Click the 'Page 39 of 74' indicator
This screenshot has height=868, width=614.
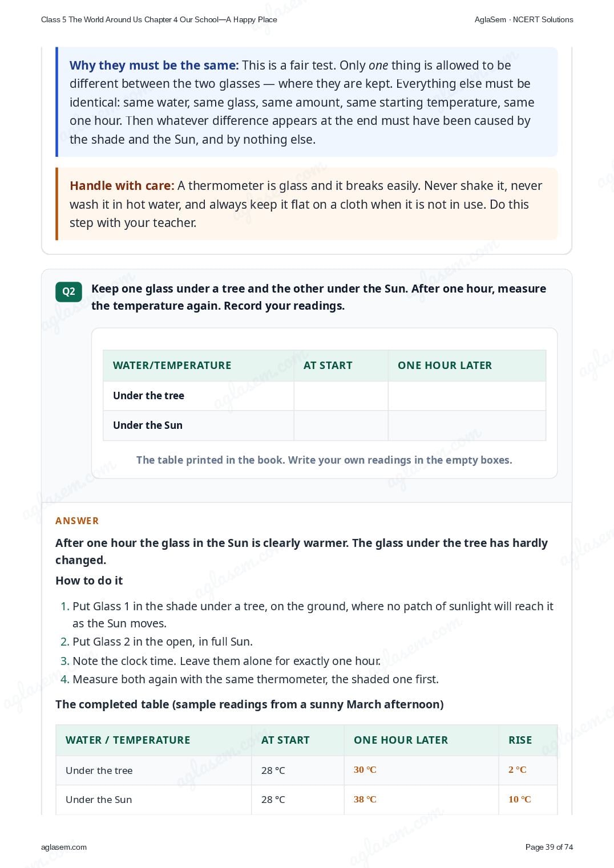coord(549,847)
